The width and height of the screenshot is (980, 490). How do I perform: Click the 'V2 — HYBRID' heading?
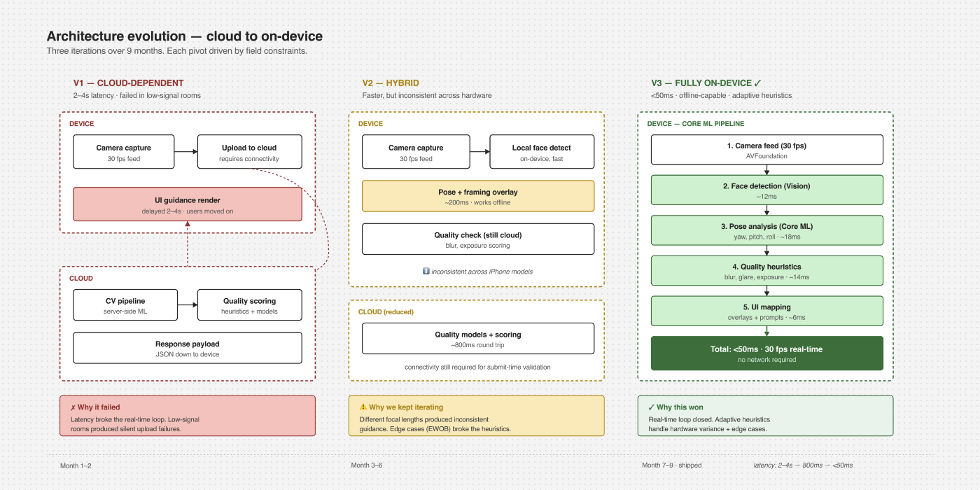pos(391,83)
